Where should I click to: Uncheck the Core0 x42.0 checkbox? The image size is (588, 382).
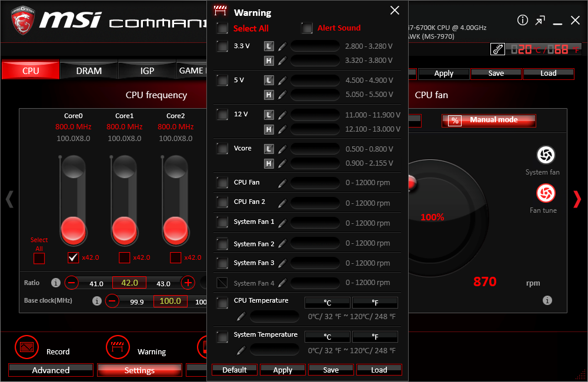tap(73, 258)
